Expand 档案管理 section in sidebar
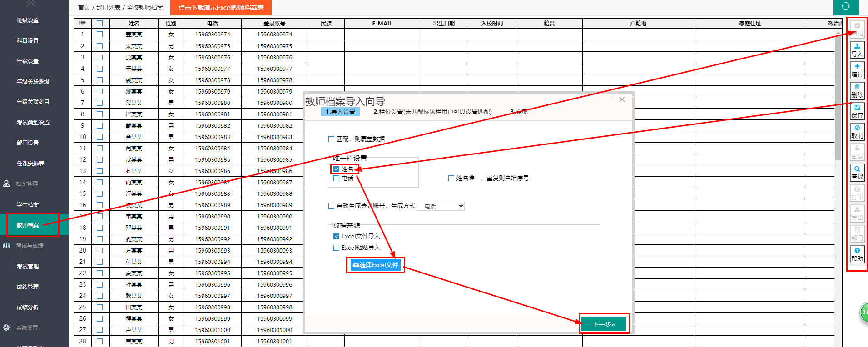 (27, 184)
